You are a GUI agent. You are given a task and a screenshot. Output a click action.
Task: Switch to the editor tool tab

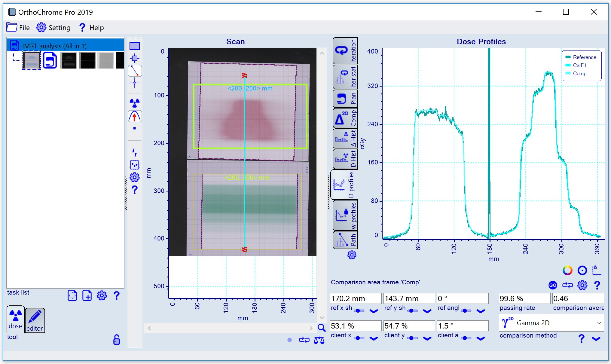[35, 320]
